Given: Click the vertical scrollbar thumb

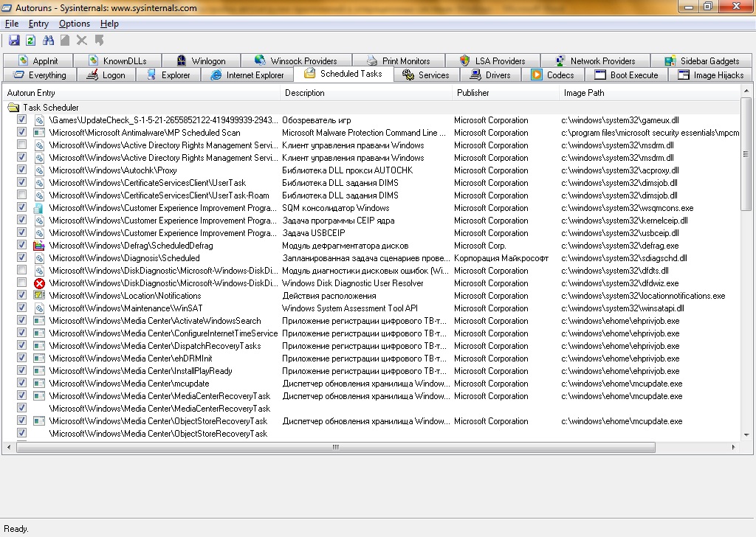Looking at the screenshot, I should 746,154.
